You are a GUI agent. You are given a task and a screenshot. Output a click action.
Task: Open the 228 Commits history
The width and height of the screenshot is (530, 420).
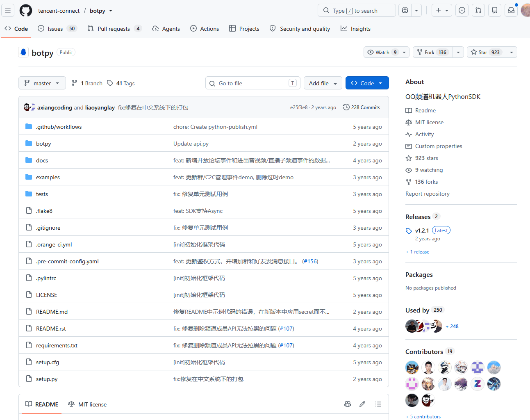tap(362, 107)
